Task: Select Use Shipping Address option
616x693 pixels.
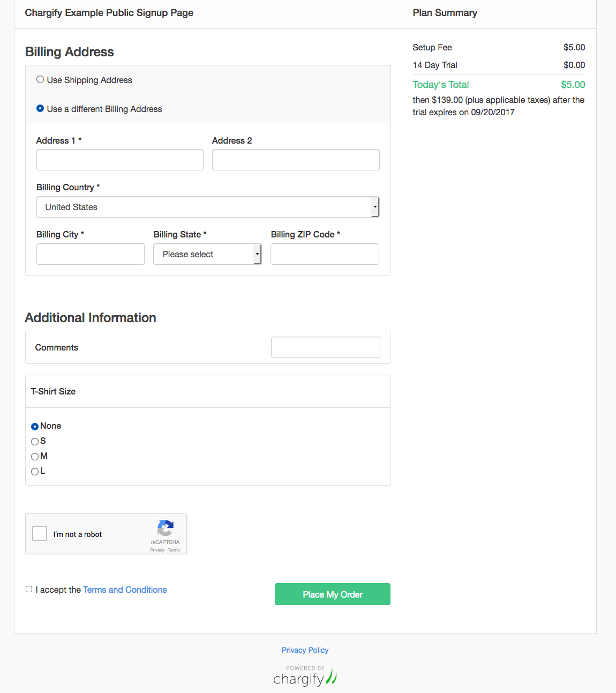Action: [40, 80]
